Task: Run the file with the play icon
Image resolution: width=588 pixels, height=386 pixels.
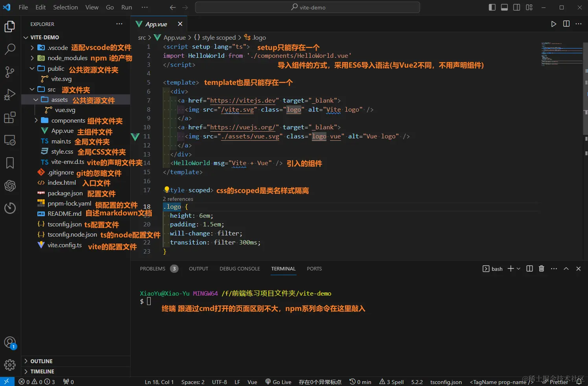Action: click(x=554, y=24)
